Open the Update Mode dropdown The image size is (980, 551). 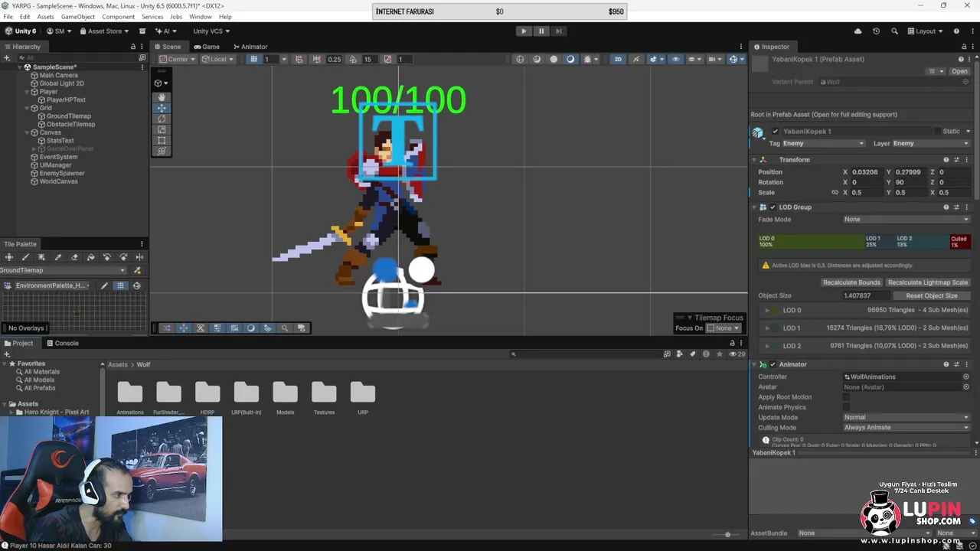906,418
